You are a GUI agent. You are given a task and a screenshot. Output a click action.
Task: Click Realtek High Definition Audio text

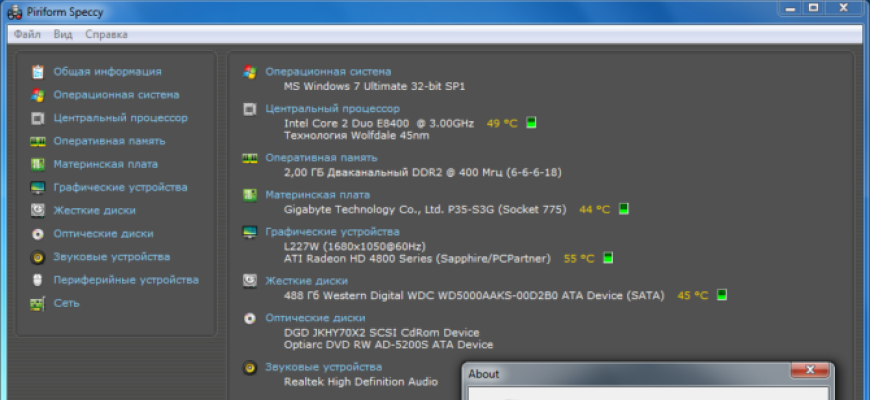pyautogui.click(x=361, y=382)
